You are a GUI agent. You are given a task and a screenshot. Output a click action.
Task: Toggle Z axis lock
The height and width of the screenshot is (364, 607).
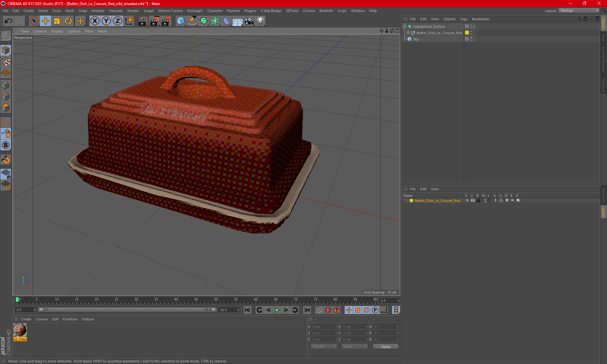tap(118, 21)
